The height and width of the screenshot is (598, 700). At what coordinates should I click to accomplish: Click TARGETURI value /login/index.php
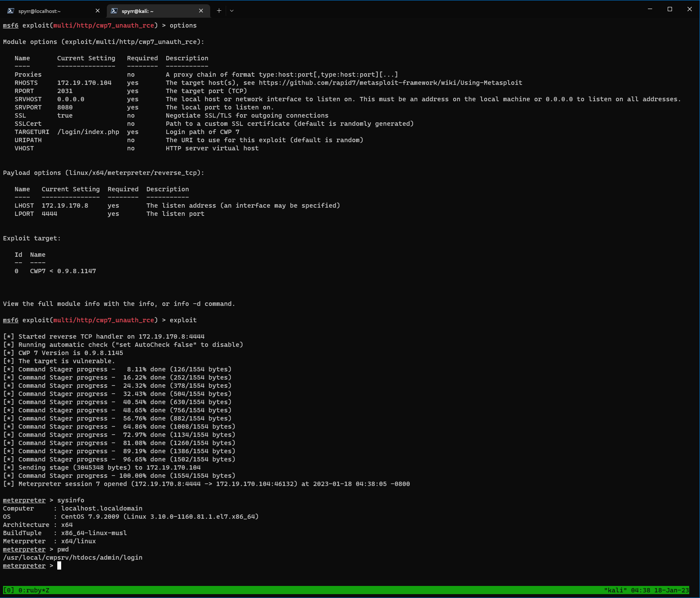88,132
